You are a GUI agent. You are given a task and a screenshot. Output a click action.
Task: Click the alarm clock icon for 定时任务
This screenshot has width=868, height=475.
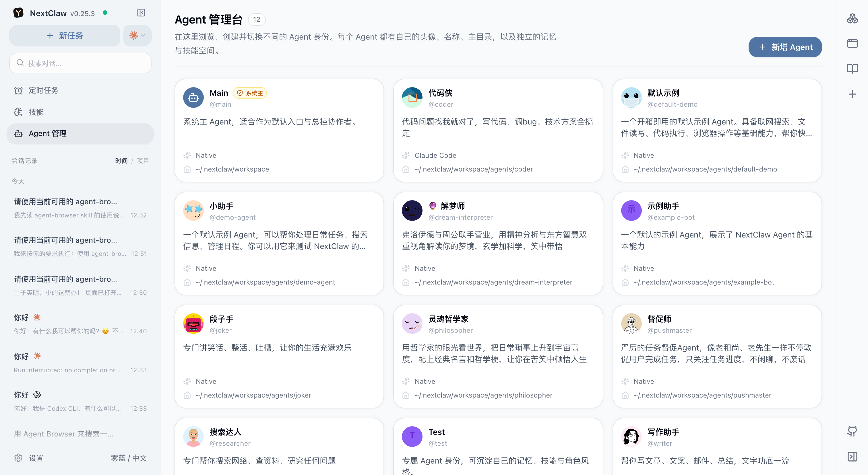tap(18, 90)
